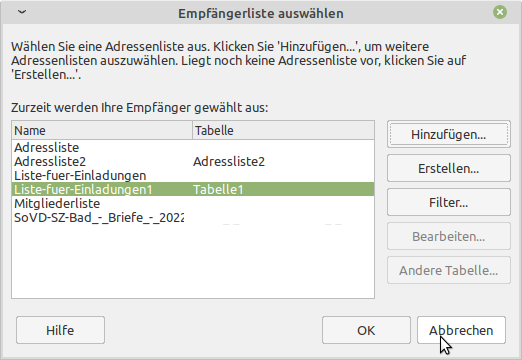Click the Hinzufügen... button
The height and width of the screenshot is (360, 522).
(x=449, y=134)
